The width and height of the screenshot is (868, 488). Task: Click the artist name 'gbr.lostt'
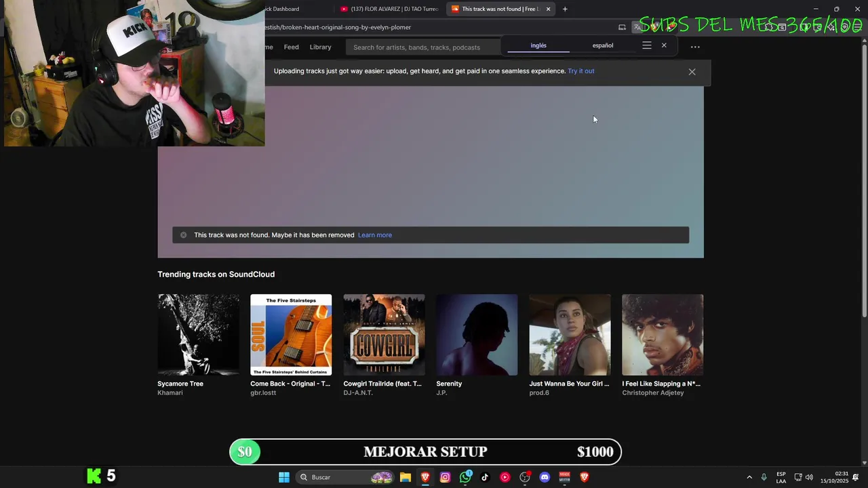pyautogui.click(x=263, y=393)
